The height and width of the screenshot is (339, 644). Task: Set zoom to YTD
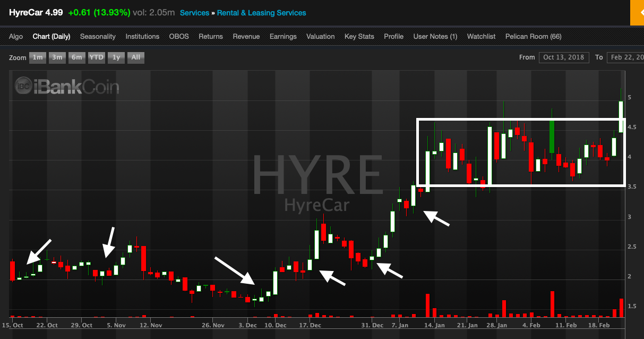click(96, 57)
